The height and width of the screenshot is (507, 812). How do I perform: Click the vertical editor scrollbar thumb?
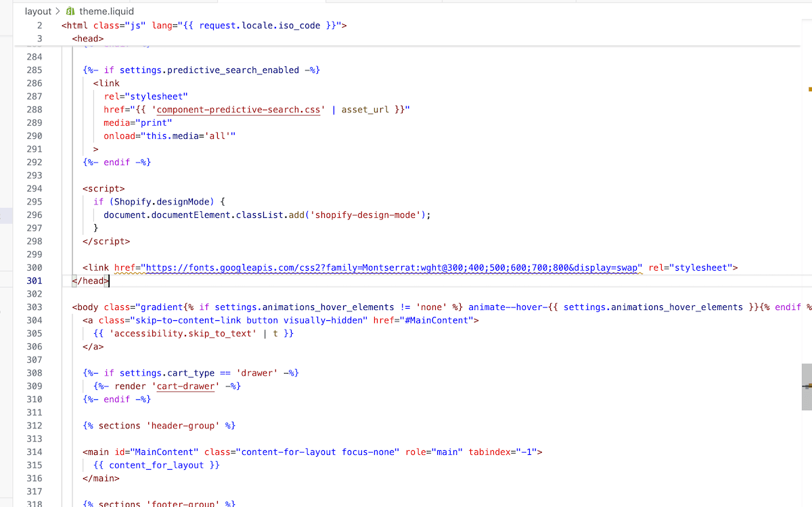[807, 387]
